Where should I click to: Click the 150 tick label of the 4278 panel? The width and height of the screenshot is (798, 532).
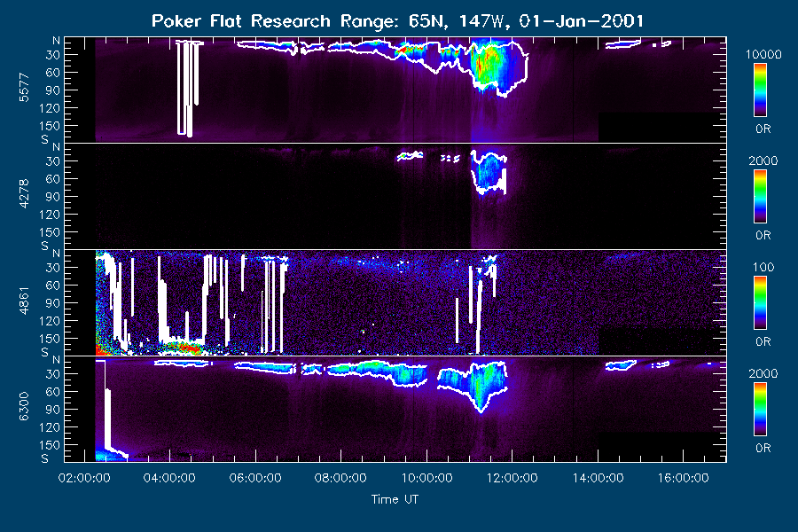point(50,232)
